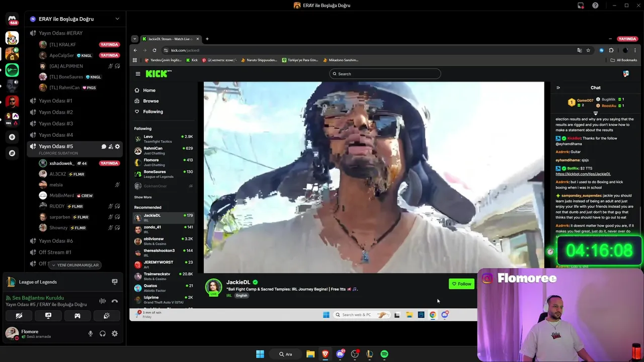The height and width of the screenshot is (362, 644).
Task: Open tab search dropdown arrow in Chrome
Action: [134, 39]
